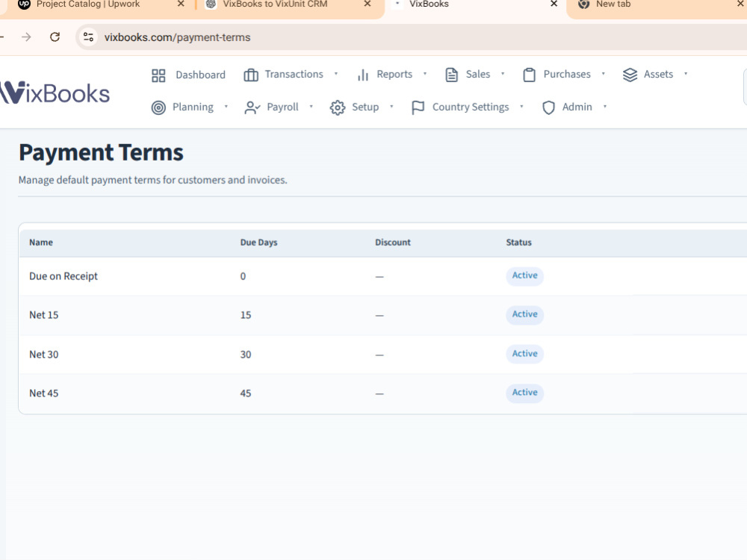Close the VixBooks to VixUnit CRM tab
The height and width of the screenshot is (560, 747).
click(x=368, y=4)
